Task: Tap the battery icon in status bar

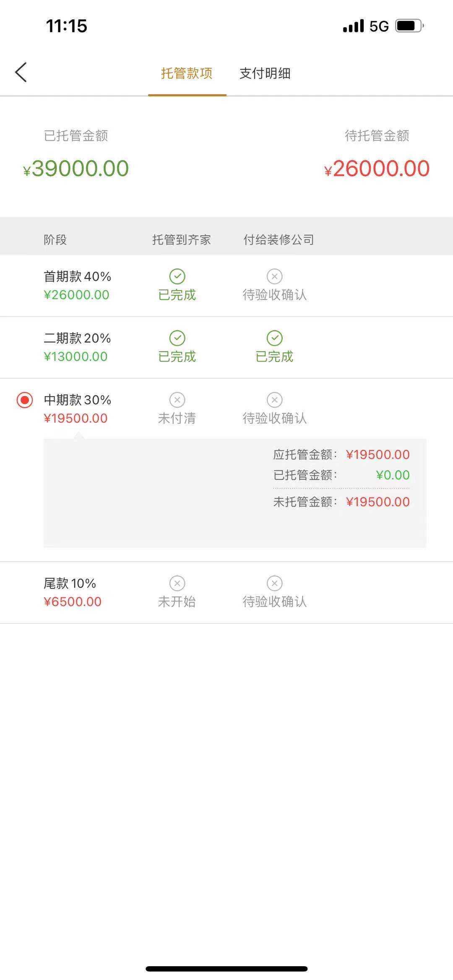Action: click(x=409, y=26)
